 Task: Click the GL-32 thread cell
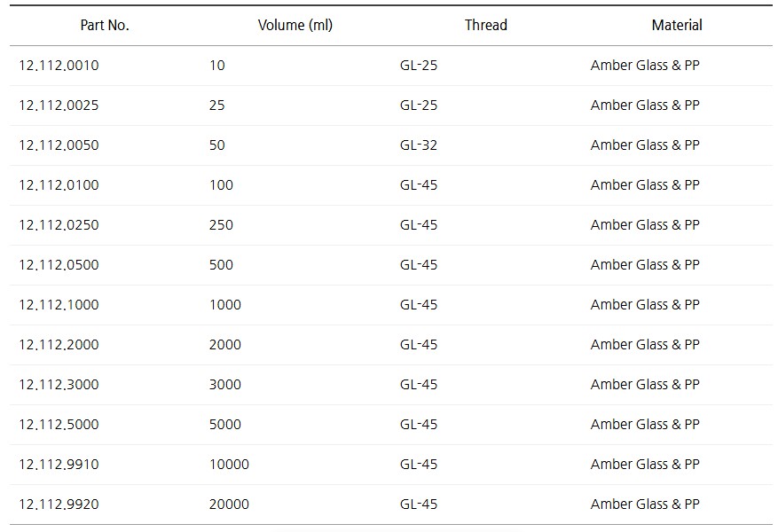pos(419,145)
